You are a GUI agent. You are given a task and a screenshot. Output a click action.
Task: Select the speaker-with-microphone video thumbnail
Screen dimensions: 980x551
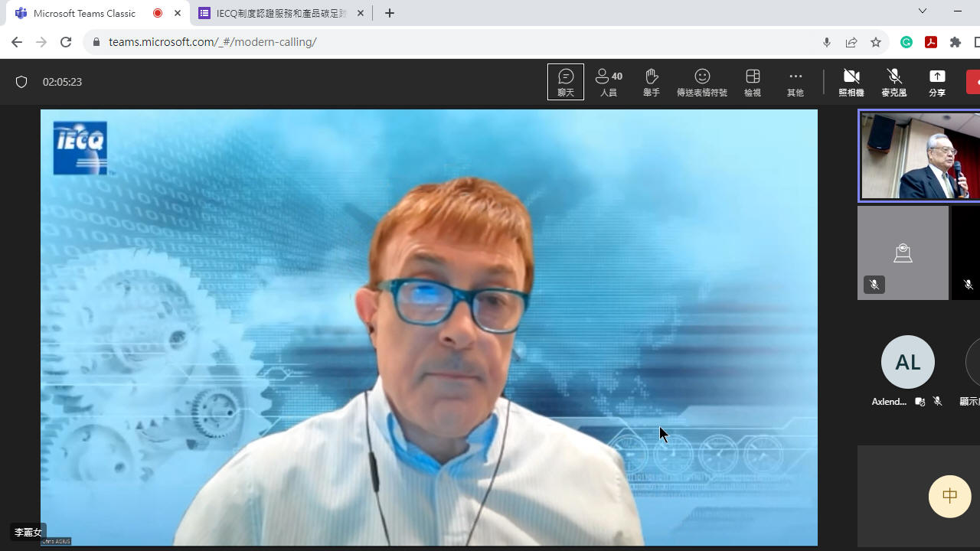pyautogui.click(x=920, y=156)
